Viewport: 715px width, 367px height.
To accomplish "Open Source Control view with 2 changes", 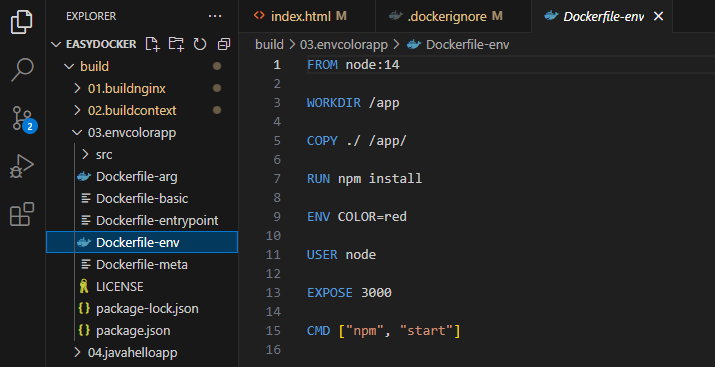I will click(x=23, y=119).
